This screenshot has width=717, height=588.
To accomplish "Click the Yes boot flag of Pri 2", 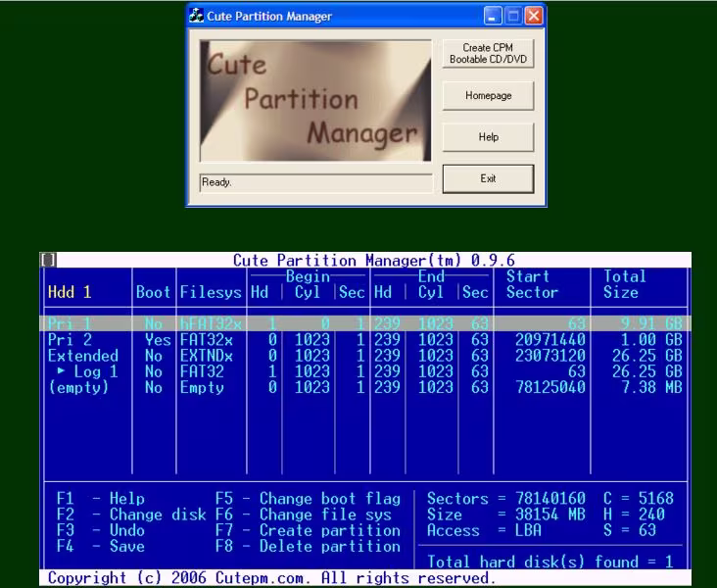I will click(x=158, y=340).
